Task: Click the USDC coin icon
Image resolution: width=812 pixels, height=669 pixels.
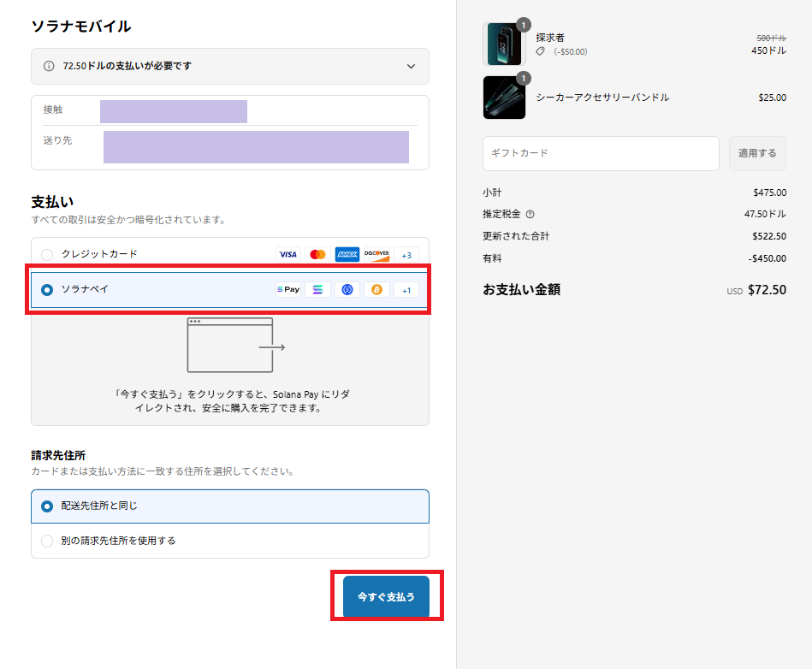Action: (347, 289)
